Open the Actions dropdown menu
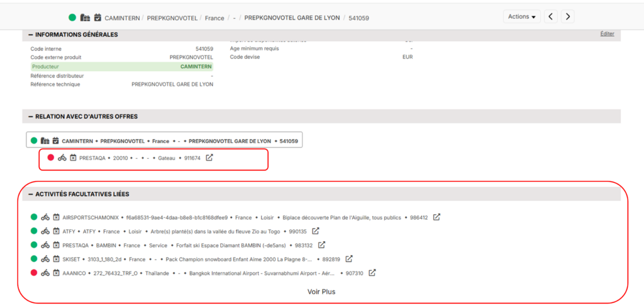 coord(521,17)
